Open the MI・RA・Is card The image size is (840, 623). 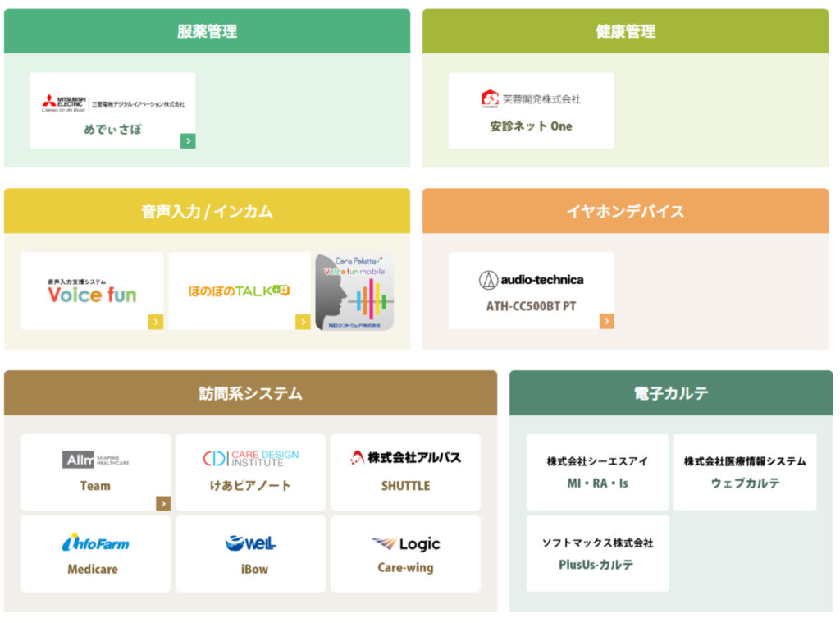(x=597, y=473)
